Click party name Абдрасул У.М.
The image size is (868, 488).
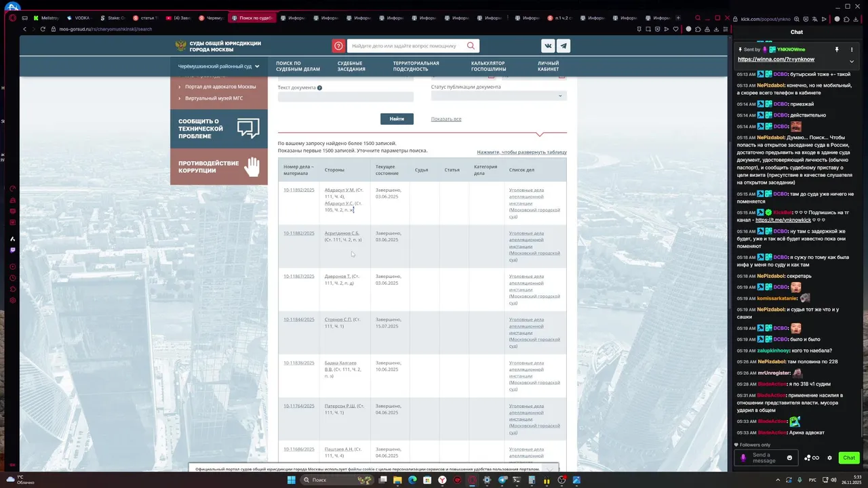340,190
